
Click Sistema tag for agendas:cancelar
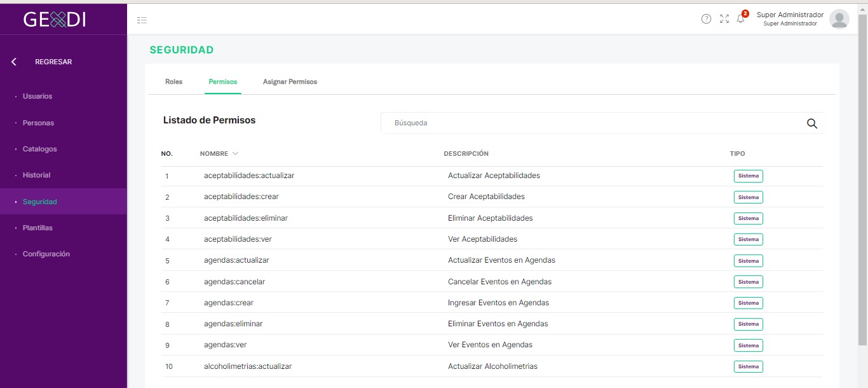[748, 282]
